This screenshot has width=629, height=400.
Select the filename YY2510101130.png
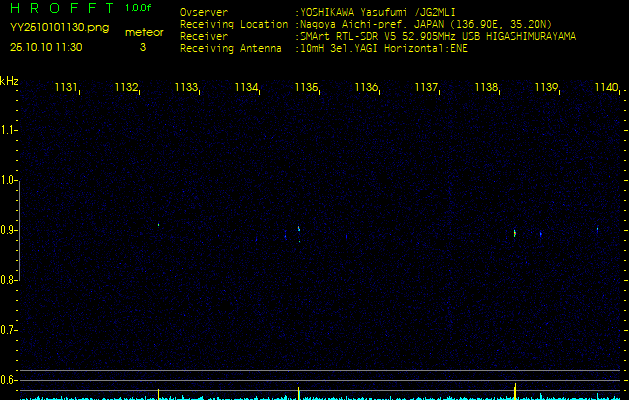coord(59,28)
